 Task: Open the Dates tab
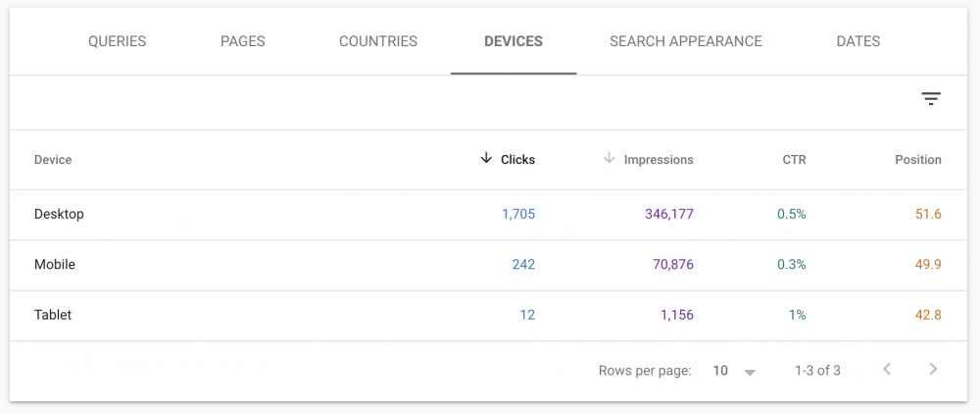(x=857, y=41)
